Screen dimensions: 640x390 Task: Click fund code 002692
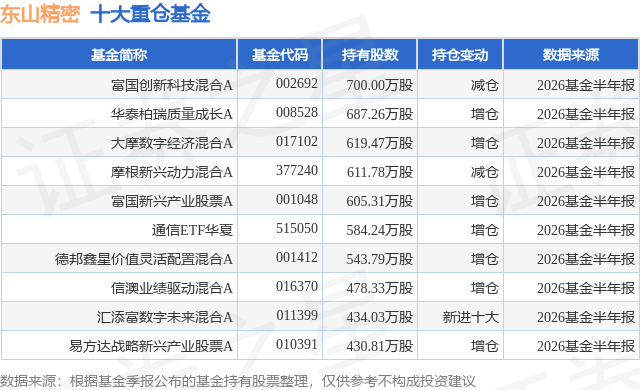pyautogui.click(x=297, y=83)
